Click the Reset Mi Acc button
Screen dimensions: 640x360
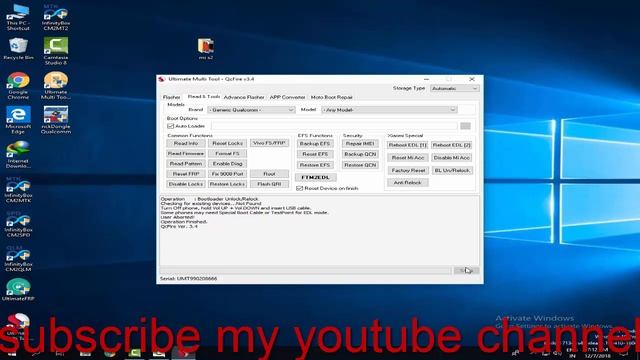pyautogui.click(x=407, y=158)
